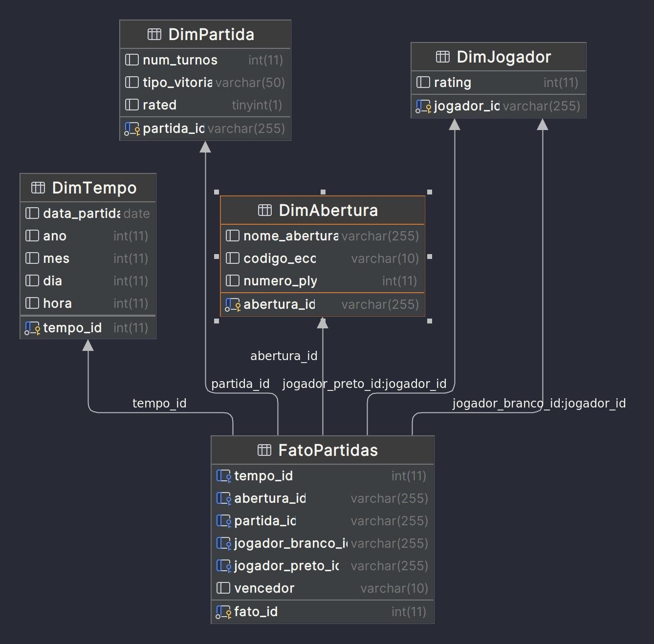654x644 pixels.
Task: Click the tinyint(1) type of rated
Action: 257,105
